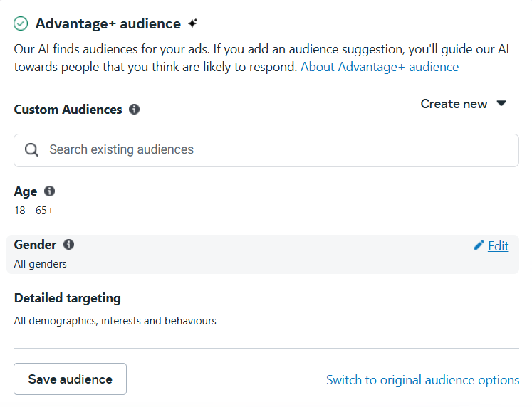Click All demographics, interests and behaviours text
The height and width of the screenshot is (407, 532).
(x=115, y=321)
